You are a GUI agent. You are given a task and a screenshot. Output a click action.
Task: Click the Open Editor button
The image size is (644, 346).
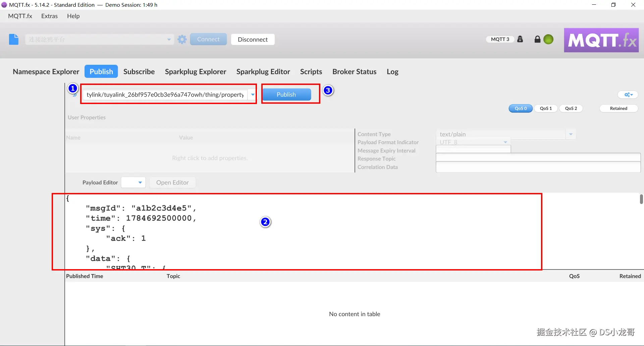(172, 183)
